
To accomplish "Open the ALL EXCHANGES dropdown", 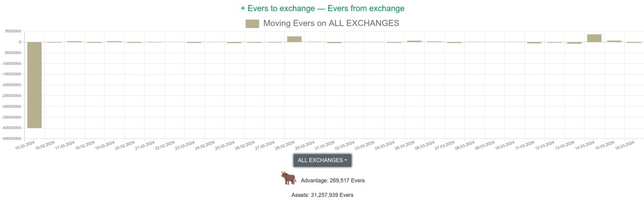I will 323,160.
